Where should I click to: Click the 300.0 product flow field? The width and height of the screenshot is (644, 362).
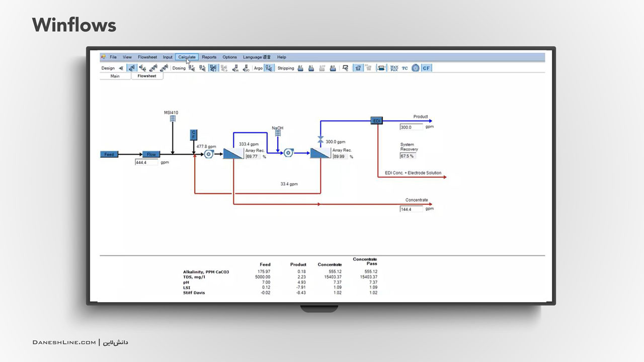click(412, 127)
